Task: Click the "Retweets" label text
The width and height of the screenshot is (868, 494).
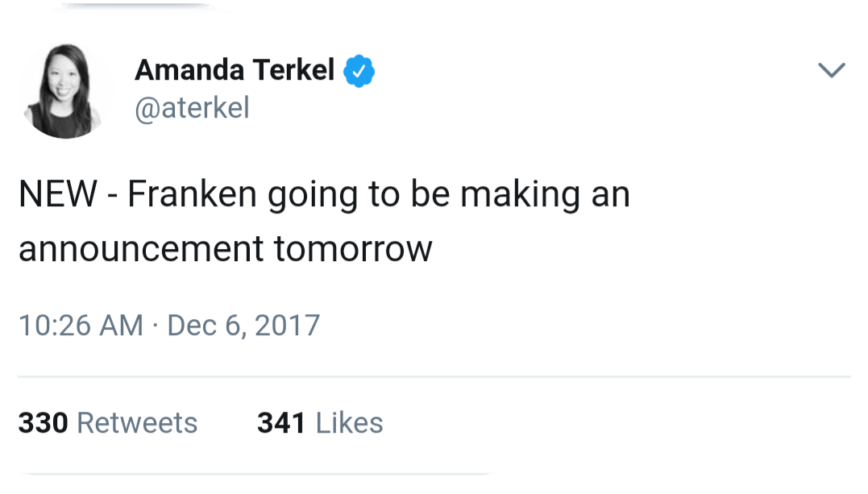Action: 137,423
